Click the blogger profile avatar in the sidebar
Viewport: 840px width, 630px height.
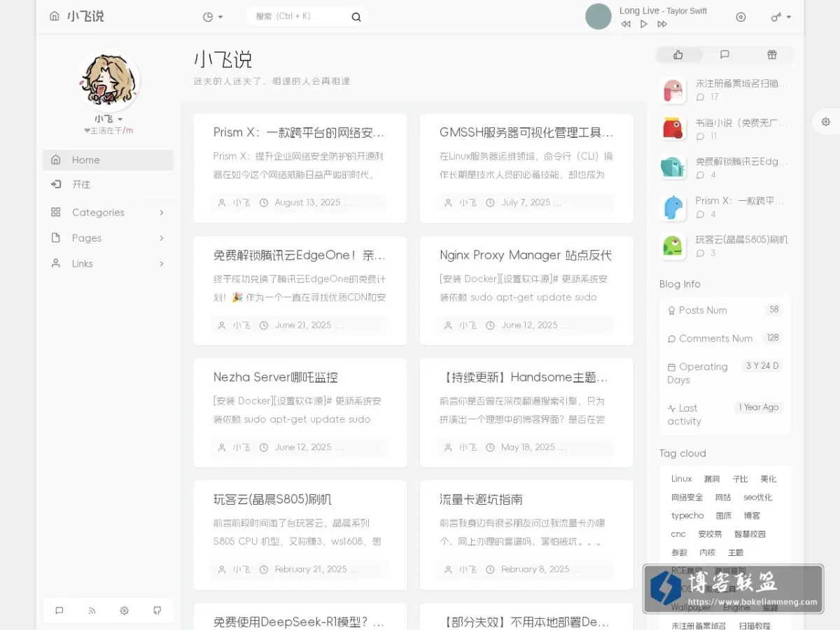pos(108,80)
